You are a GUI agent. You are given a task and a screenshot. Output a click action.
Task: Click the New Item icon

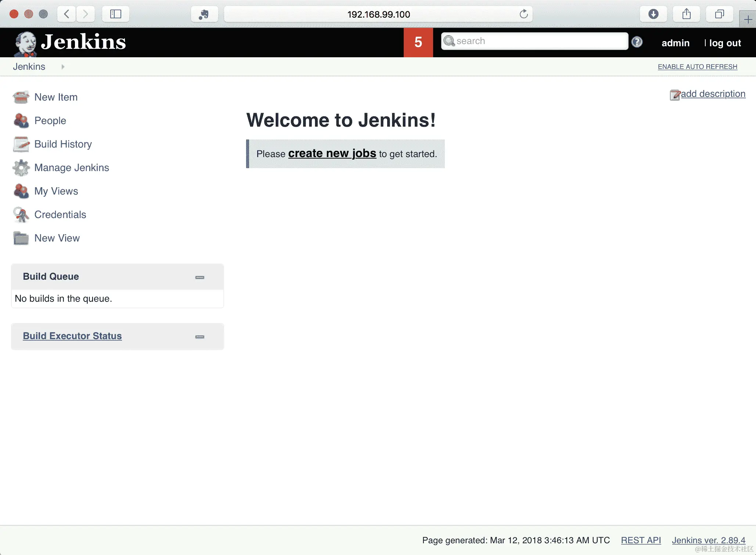click(21, 97)
